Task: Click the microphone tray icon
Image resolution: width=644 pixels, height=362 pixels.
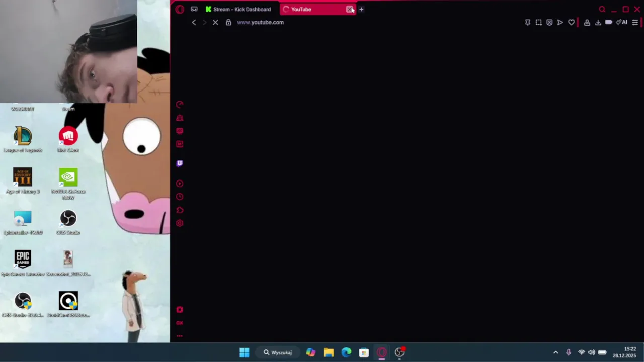Action: click(x=569, y=352)
